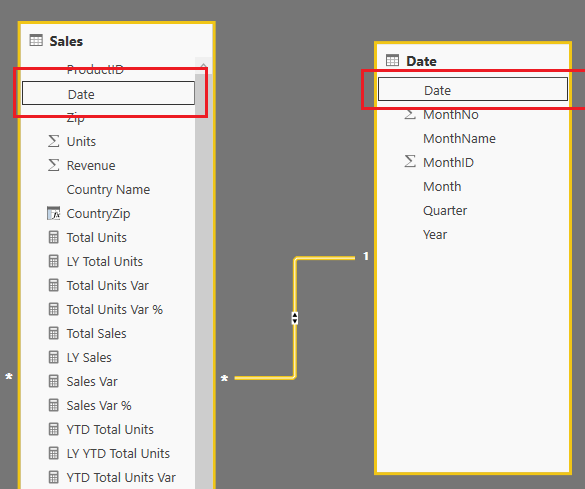This screenshot has width=585, height=489.
Task: Click the Sales table vertical scrollbar
Action: pos(203,280)
